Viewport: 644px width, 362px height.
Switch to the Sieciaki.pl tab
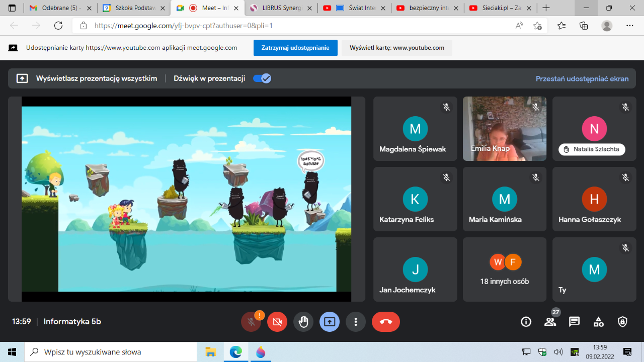502,8
